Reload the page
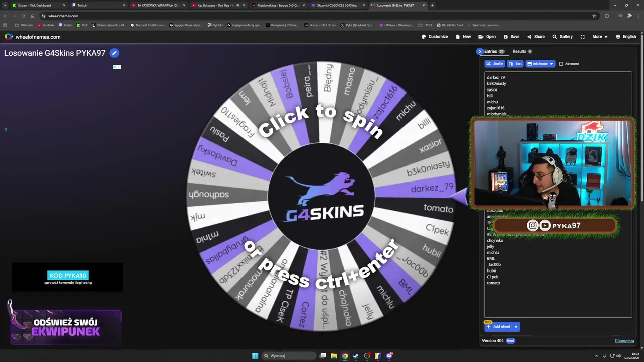This screenshot has width=644, height=362. click(x=23, y=16)
